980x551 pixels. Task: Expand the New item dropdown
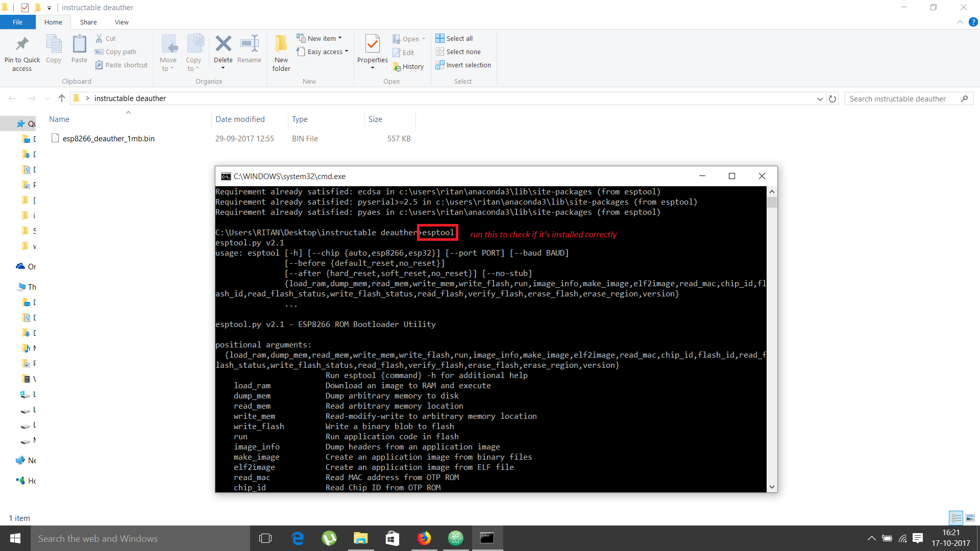[x=340, y=38]
